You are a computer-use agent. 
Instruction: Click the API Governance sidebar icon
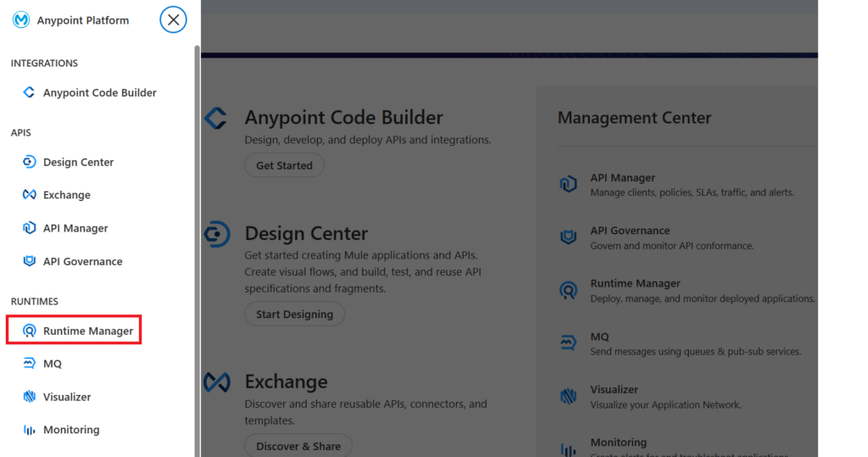click(x=29, y=261)
